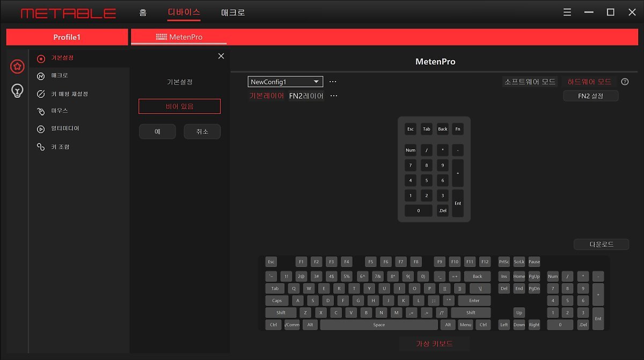Image resolution: width=644 pixels, height=360 pixels.
Task: Select the Esc key on the numpad device
Action: [411, 129]
